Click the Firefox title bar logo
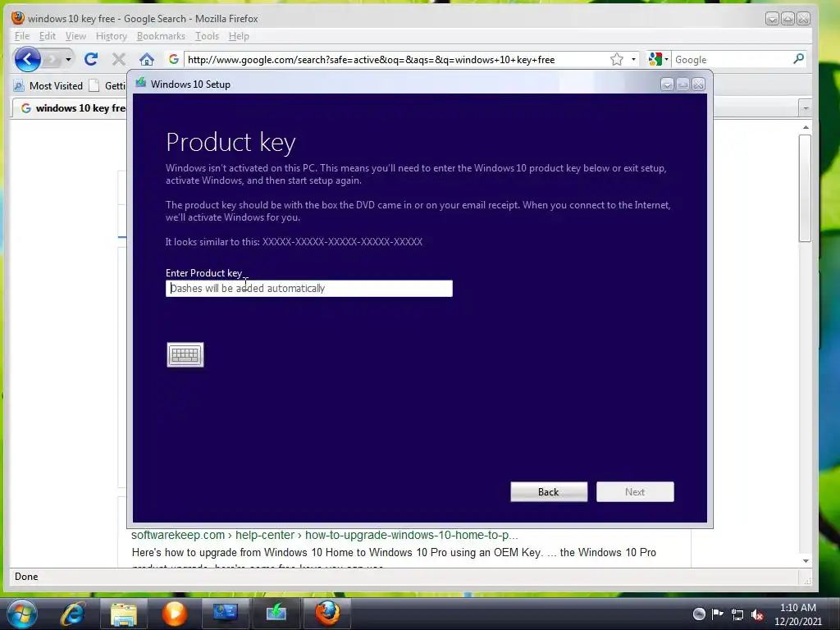Image resolution: width=840 pixels, height=630 pixels. [18, 18]
